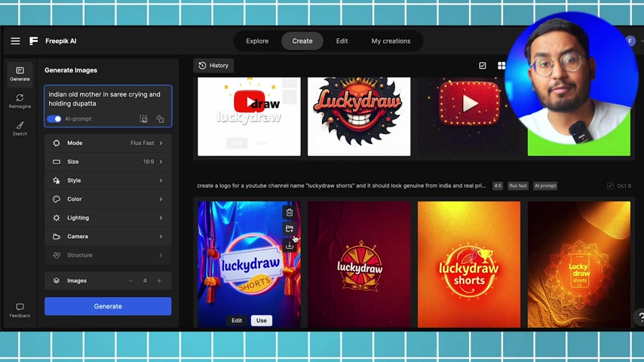Expand the Camera options chevron
Image resolution: width=644 pixels, height=362 pixels.
161,237
